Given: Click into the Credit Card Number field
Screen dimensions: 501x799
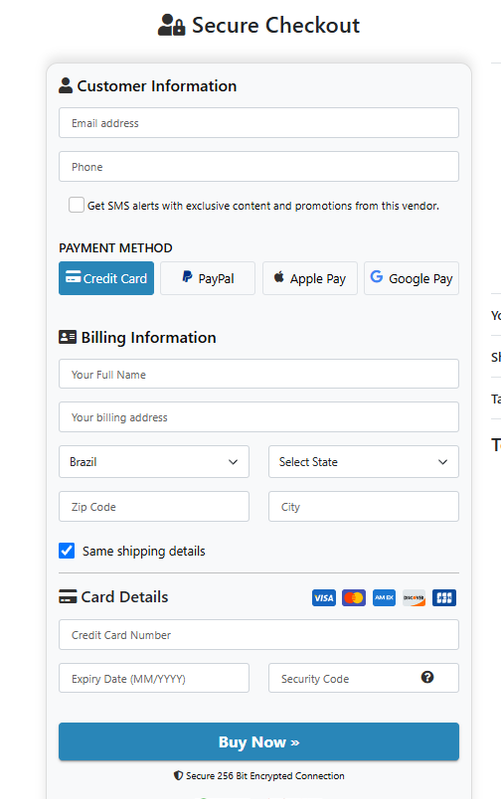Looking at the screenshot, I should pos(259,635).
